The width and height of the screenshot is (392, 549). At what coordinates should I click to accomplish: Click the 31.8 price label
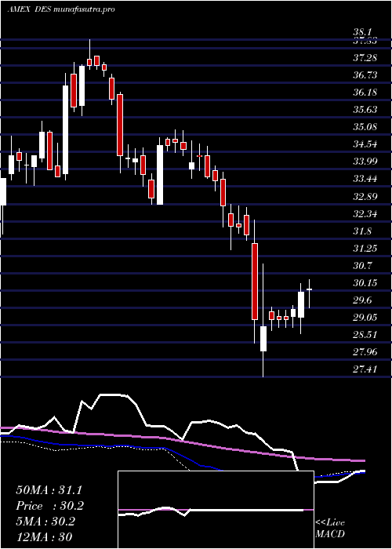click(362, 231)
